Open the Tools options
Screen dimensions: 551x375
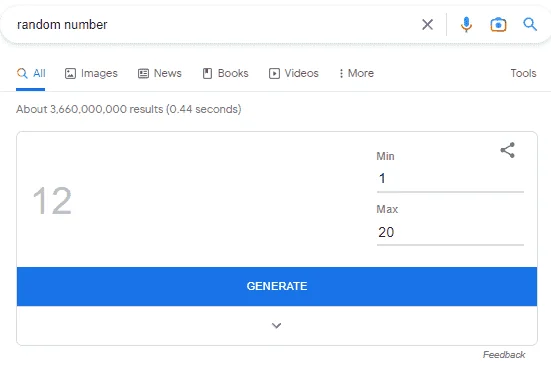pos(523,73)
